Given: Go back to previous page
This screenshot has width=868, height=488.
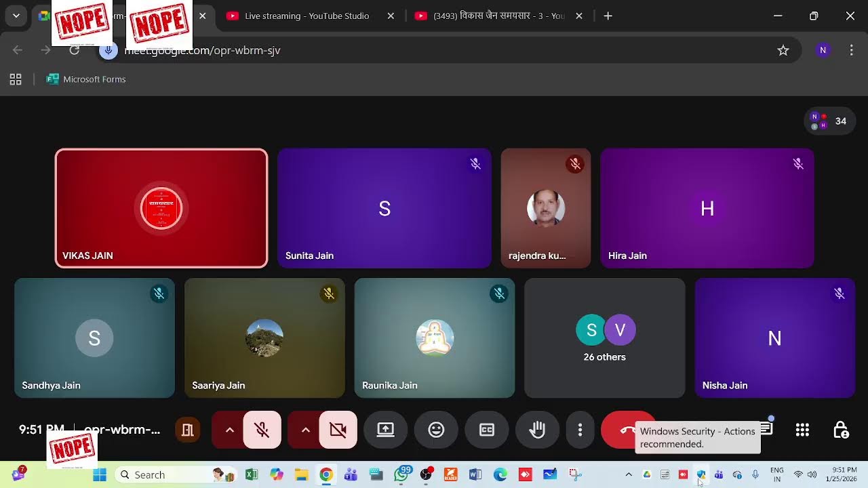Looking at the screenshot, I should (x=18, y=50).
